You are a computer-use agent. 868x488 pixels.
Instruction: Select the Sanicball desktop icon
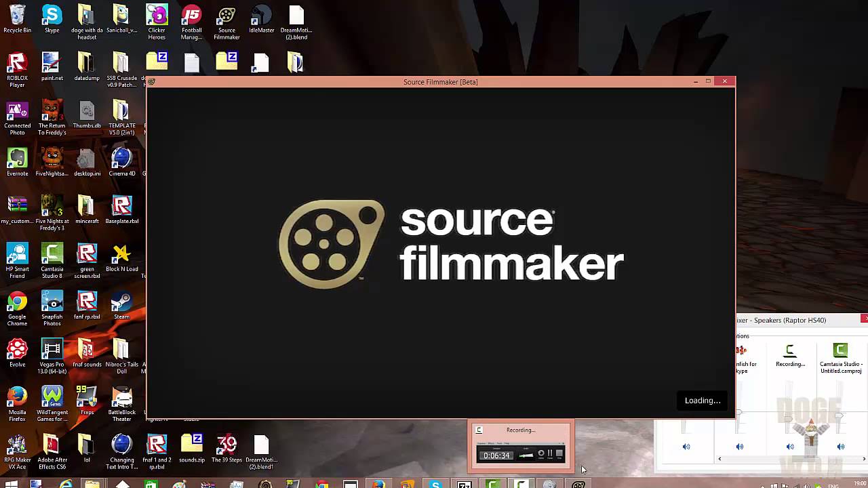click(x=121, y=19)
